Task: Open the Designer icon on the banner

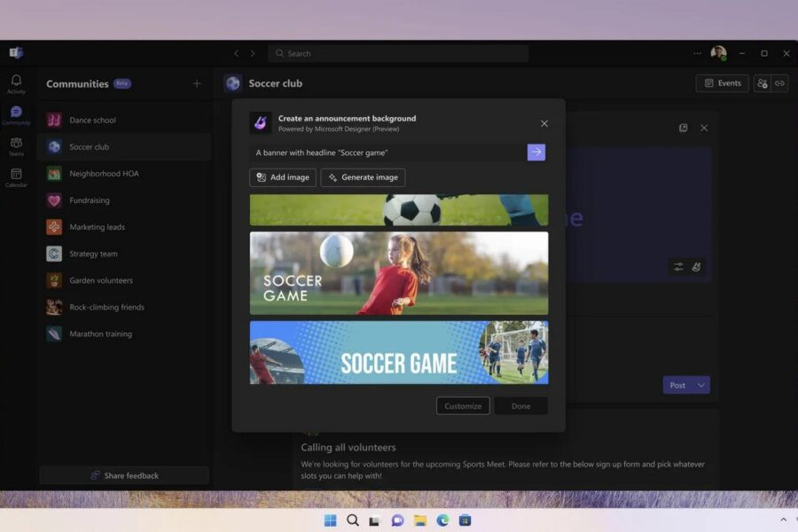Action: pos(696,267)
